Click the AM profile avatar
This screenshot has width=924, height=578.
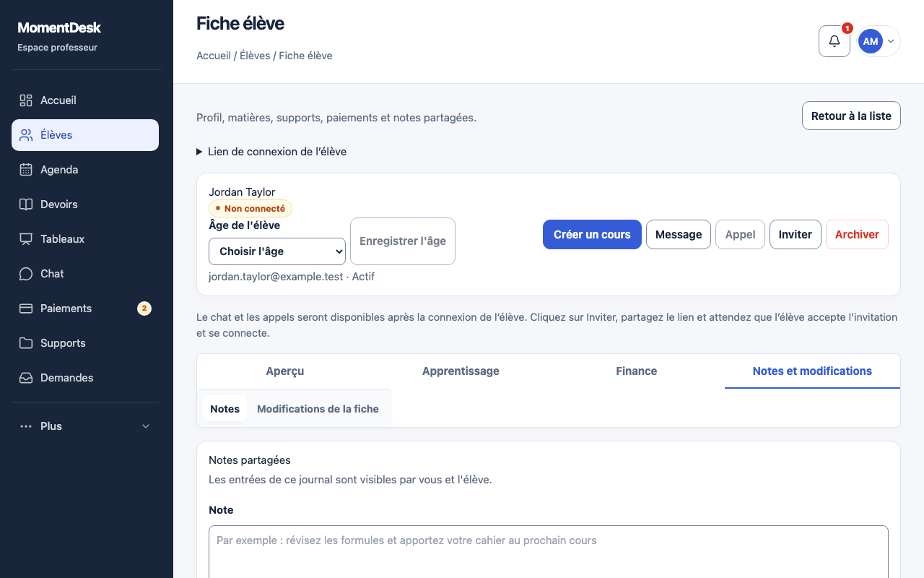click(871, 41)
